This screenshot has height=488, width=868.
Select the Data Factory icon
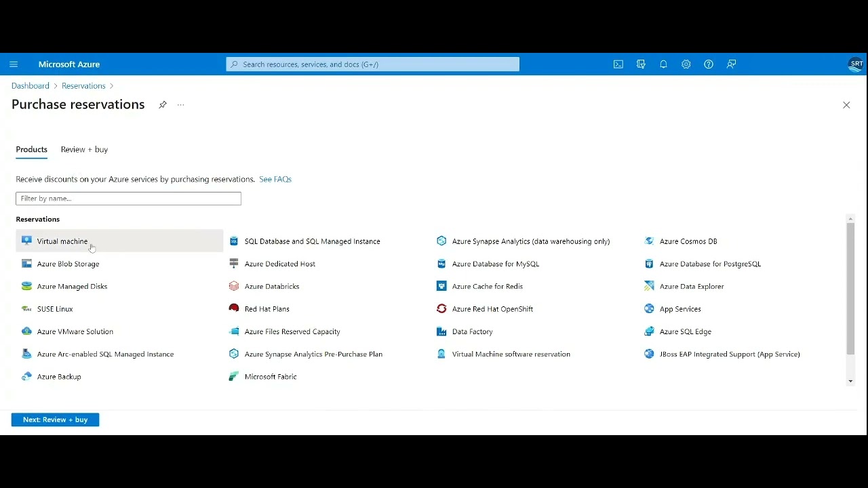pos(441,331)
